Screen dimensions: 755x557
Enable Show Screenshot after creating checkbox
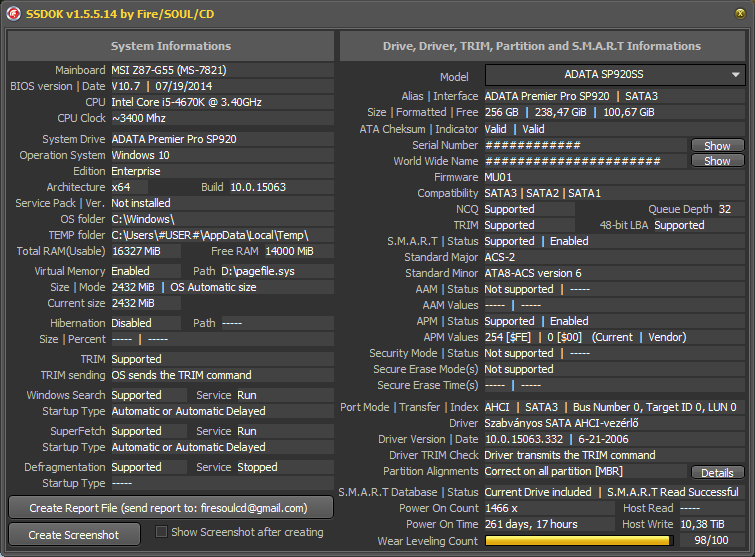tap(161, 531)
